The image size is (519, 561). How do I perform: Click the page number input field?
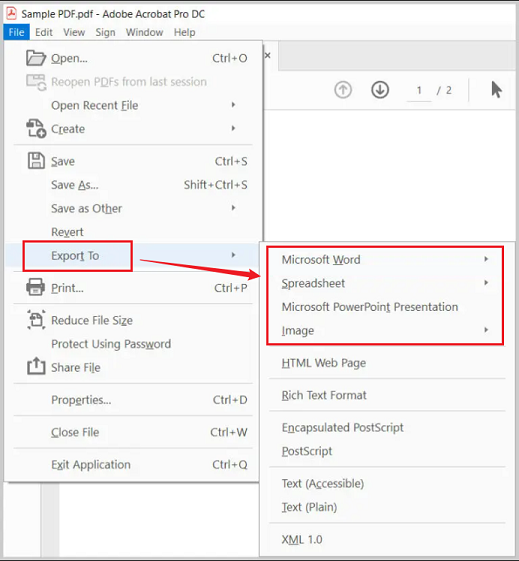click(x=419, y=90)
